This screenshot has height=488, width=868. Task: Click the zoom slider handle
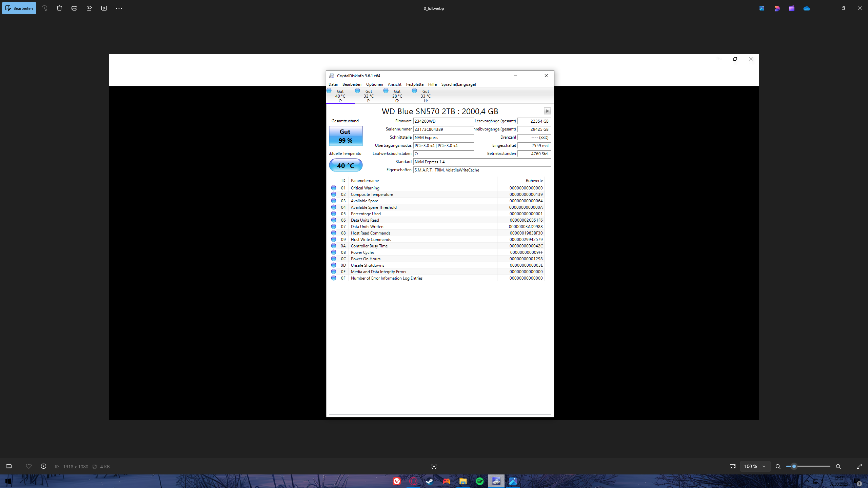click(x=794, y=466)
